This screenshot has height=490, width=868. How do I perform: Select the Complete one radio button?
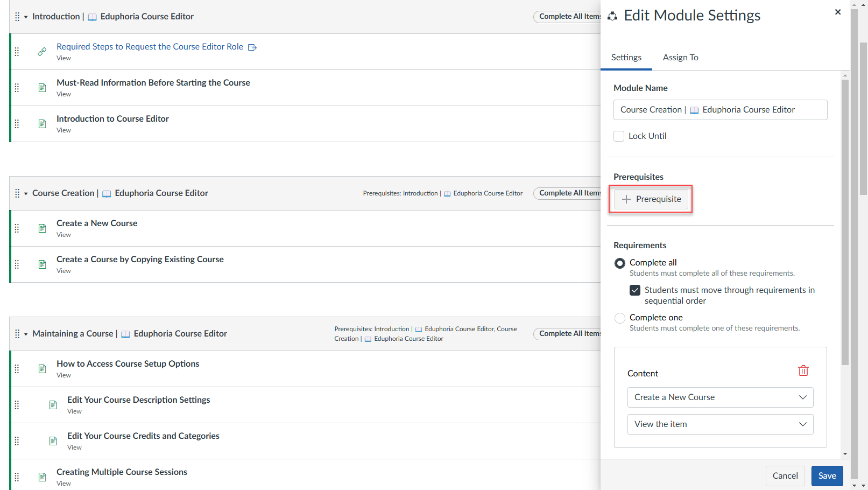click(619, 318)
